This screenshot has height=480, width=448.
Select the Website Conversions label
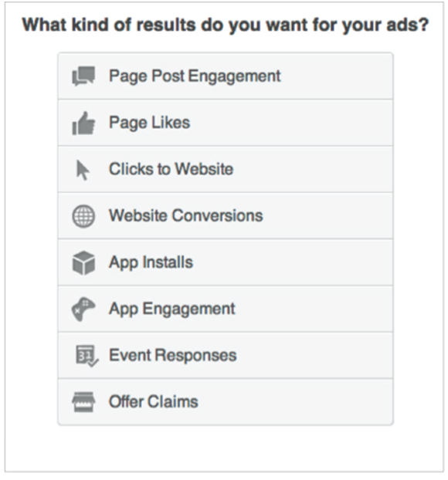[x=186, y=215]
